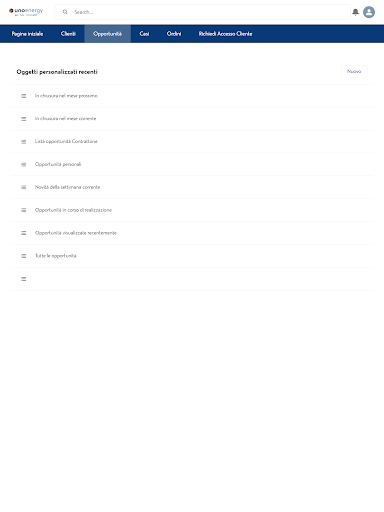The width and height of the screenshot is (384, 512).
Task: Switch to the Clienti tab
Action: 68,34
